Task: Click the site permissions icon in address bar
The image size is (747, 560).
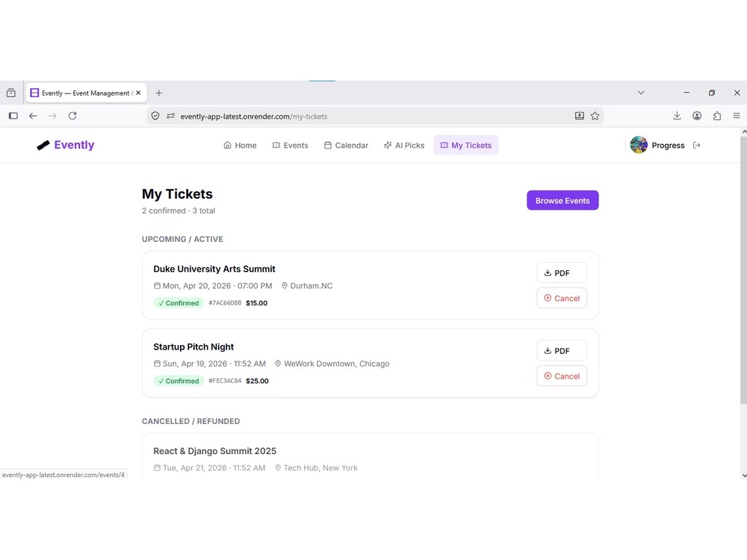Action: (170, 116)
